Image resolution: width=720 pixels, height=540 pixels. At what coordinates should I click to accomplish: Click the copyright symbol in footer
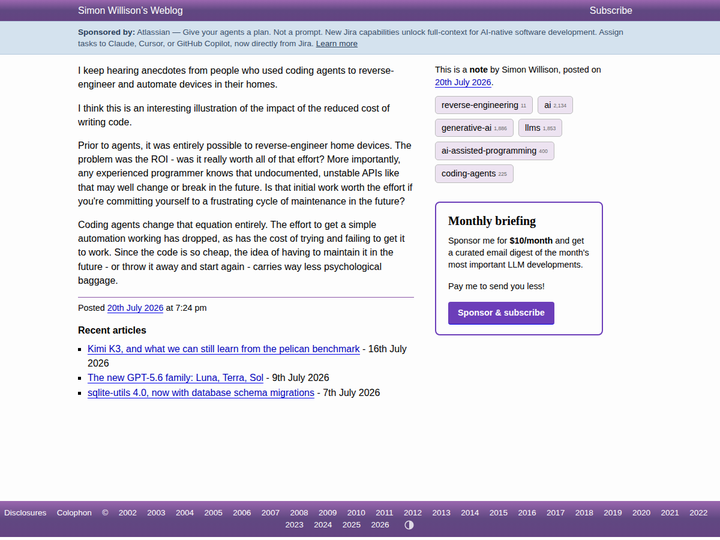point(105,512)
